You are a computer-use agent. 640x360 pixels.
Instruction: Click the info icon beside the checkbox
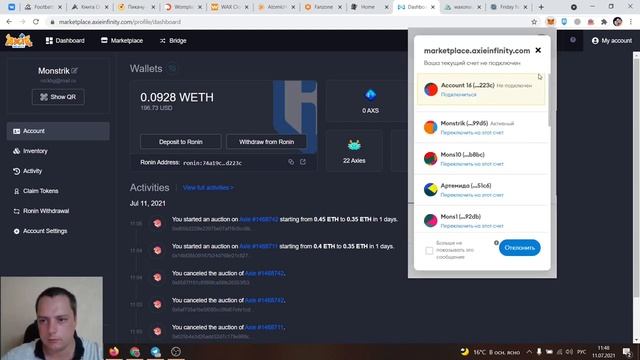(x=496, y=243)
